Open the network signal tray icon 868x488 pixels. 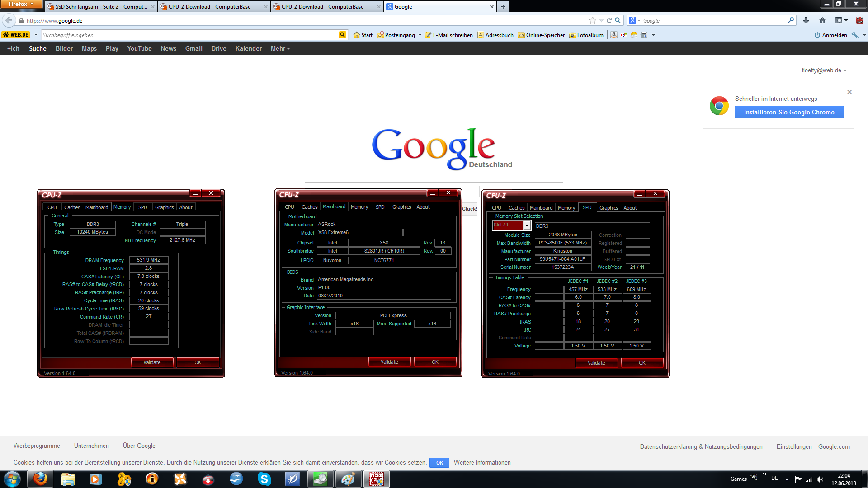[809, 479]
